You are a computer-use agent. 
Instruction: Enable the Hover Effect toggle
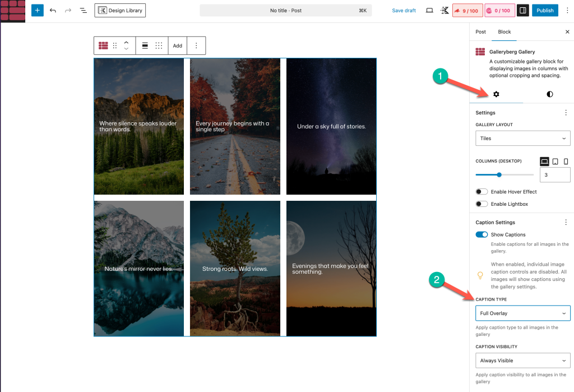(482, 192)
